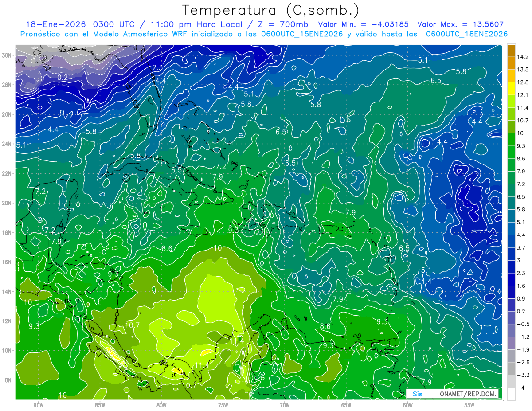This screenshot has width=532, height=411.
Task: Click the "70W" longitude axis label
Action: [x=285, y=405]
